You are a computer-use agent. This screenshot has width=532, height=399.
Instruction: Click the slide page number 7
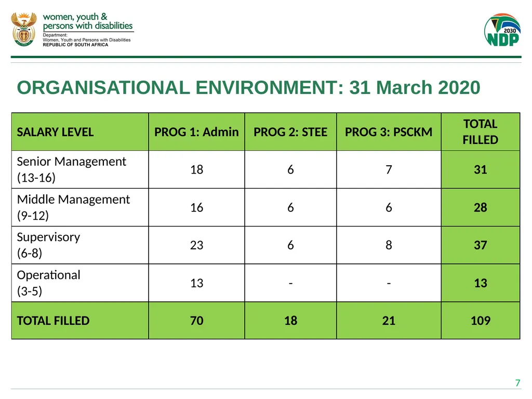[x=518, y=383]
